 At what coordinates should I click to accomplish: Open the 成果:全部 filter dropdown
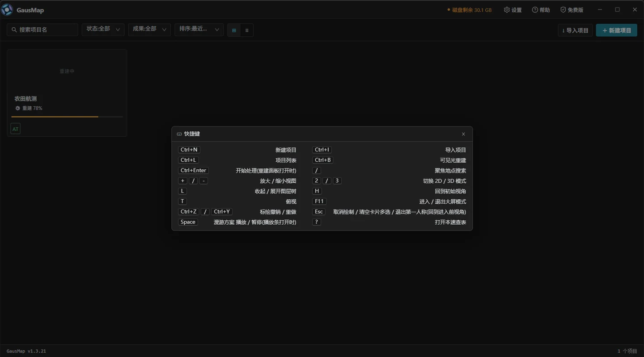pos(149,30)
